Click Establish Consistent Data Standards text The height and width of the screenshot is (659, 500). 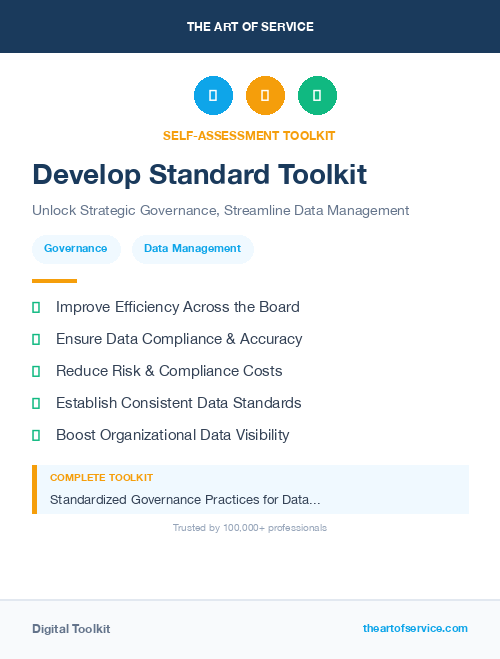(179, 403)
